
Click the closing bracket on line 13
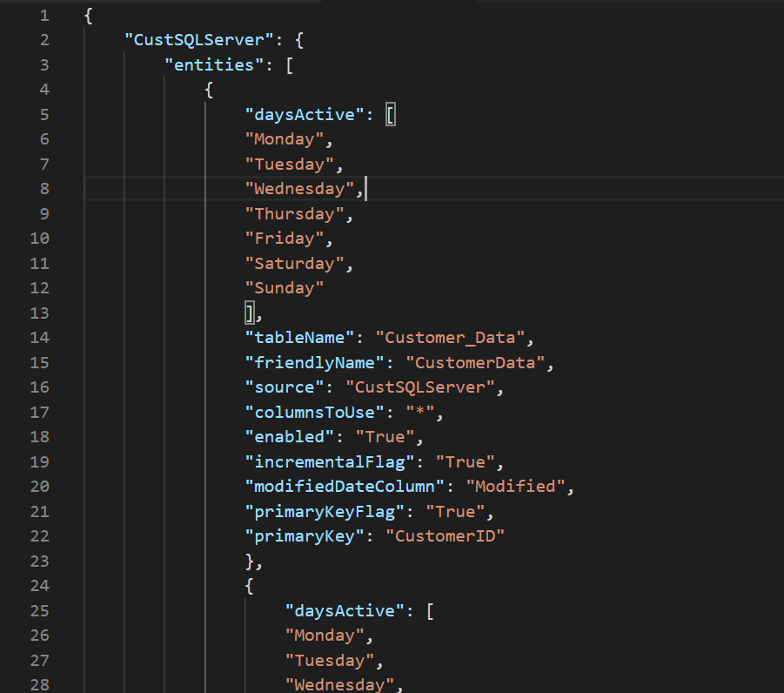click(250, 312)
